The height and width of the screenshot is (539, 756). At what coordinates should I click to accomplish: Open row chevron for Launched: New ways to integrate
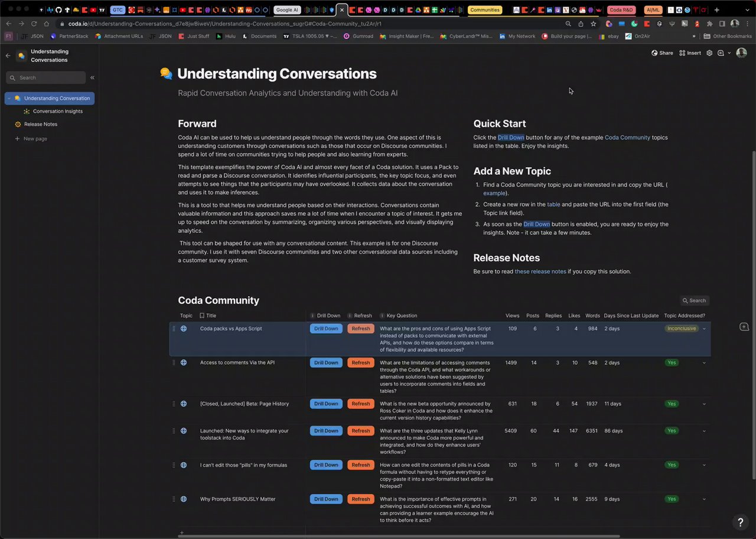pyautogui.click(x=704, y=431)
